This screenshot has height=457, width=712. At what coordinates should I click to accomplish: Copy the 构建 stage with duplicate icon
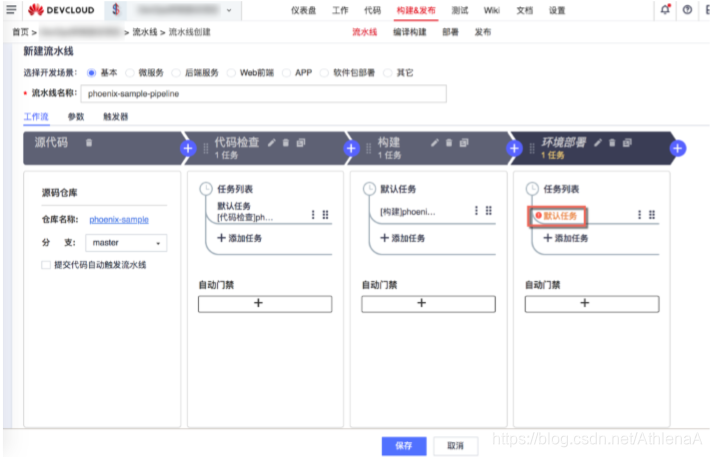tap(464, 143)
